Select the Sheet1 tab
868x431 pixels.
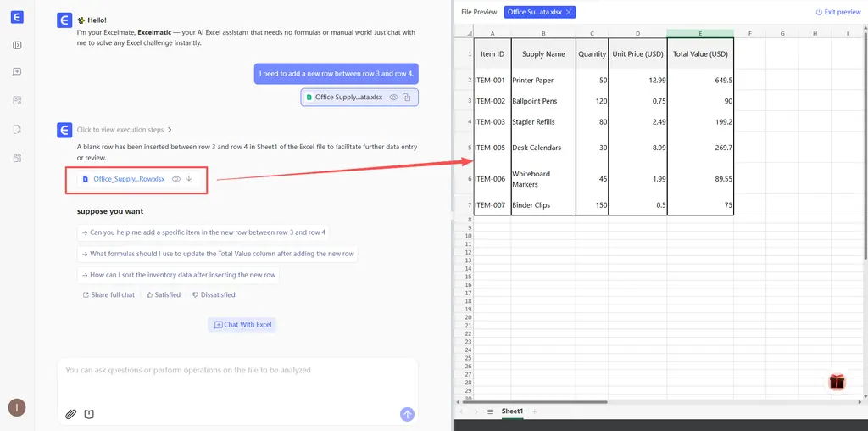click(x=512, y=411)
